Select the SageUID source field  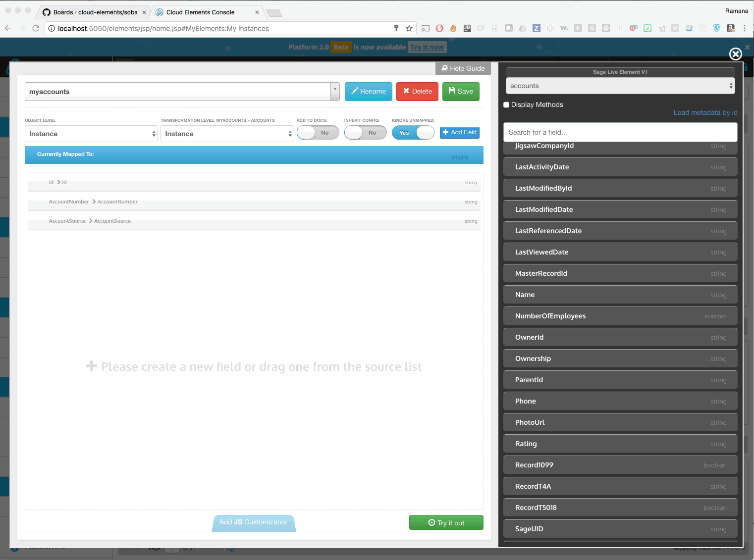pyautogui.click(x=620, y=529)
